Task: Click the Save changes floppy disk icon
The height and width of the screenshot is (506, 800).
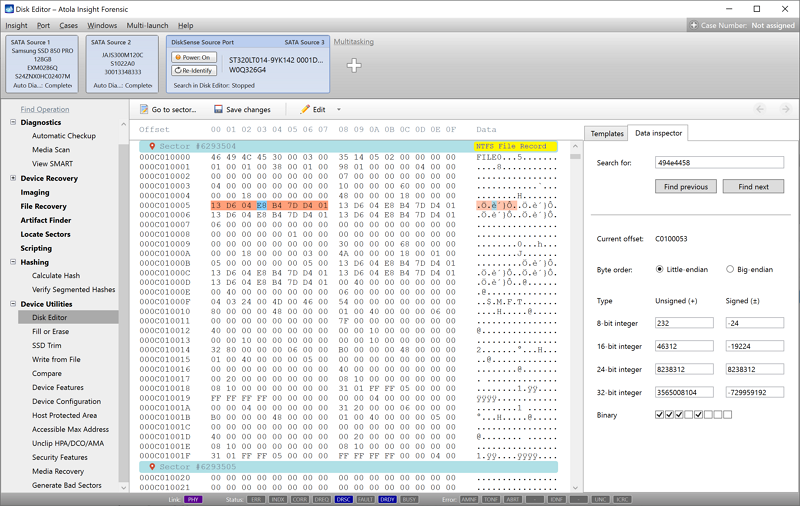Action: (x=218, y=109)
